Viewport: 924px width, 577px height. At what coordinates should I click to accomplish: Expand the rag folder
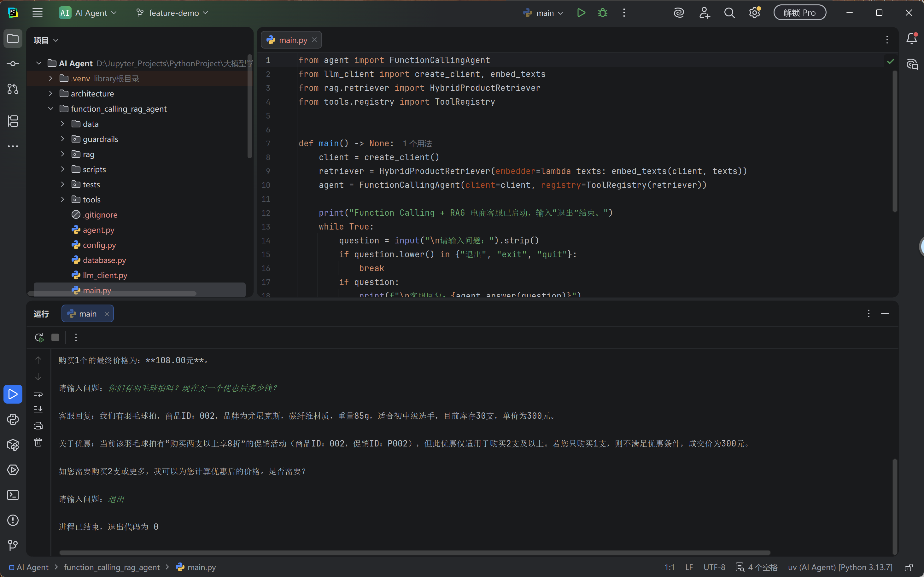click(62, 154)
